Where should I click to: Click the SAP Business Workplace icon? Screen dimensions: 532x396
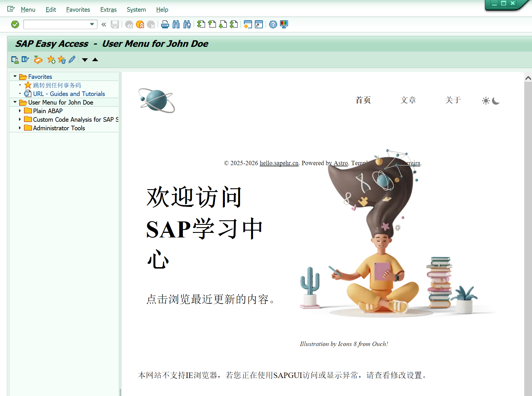coord(38,60)
